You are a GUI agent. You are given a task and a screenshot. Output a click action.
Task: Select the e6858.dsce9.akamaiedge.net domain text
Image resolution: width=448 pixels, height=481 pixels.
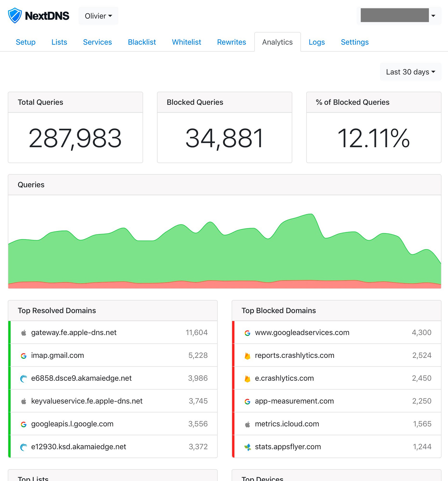click(81, 378)
